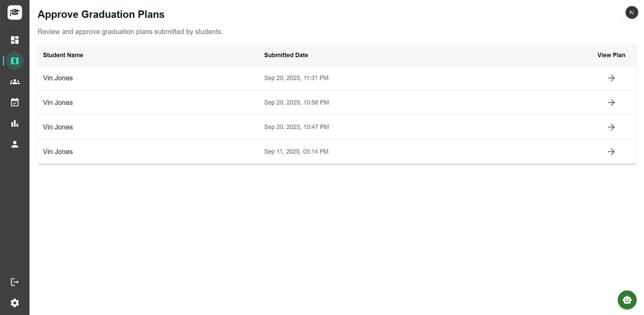Click the graduation cap app logo
Screen dimensions: 644x315
click(15, 12)
